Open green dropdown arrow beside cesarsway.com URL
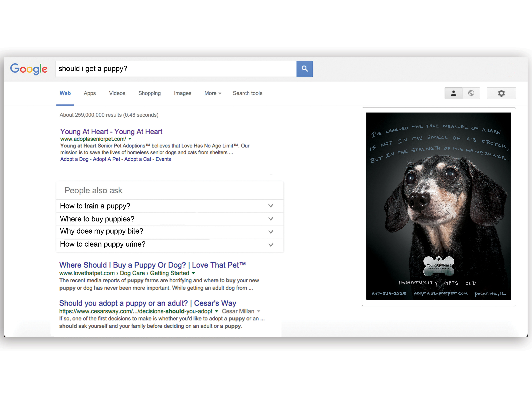This screenshot has height=411, width=532. tap(217, 311)
